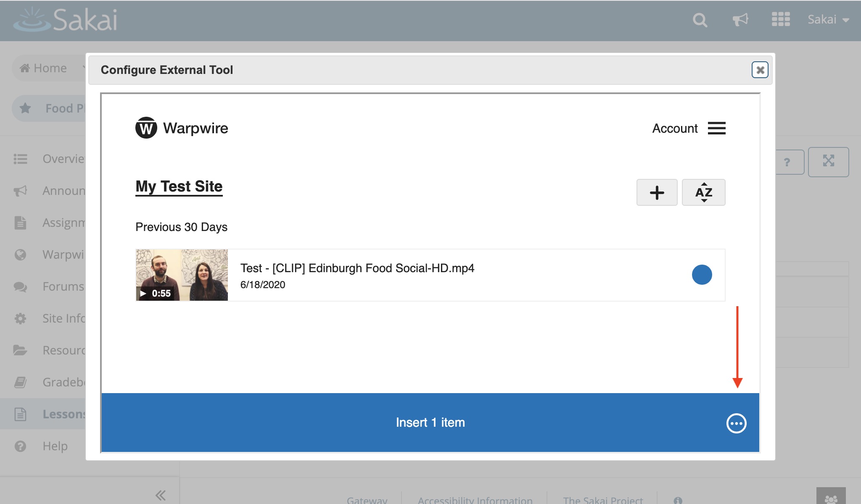Click the Insert 1 item button
Screen dimensions: 861x504
(430, 423)
